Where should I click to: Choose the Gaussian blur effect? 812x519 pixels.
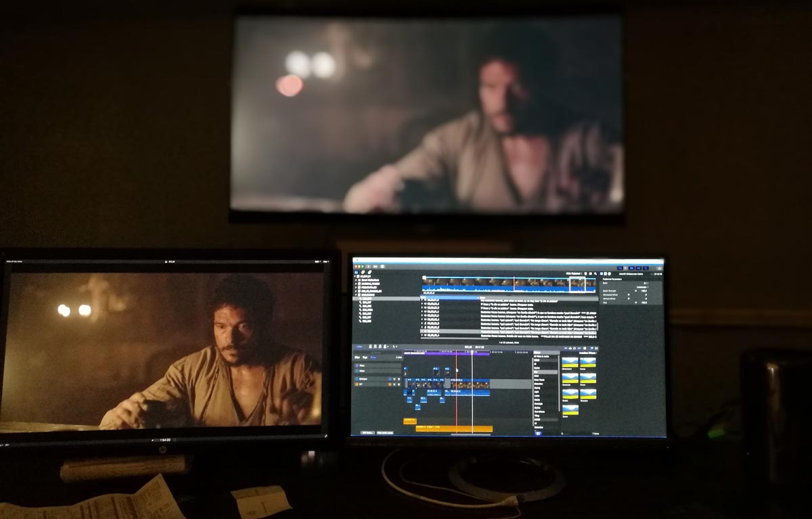570,378
